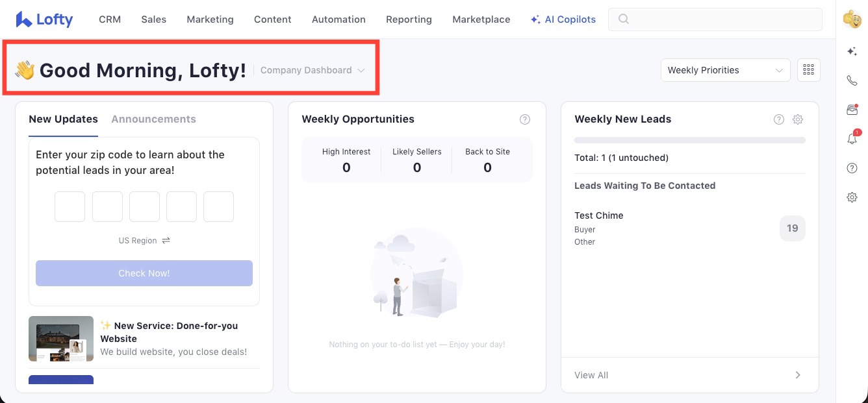This screenshot has height=403, width=868.
Task: Click the Weekly New Leads progress bar
Action: coord(690,140)
